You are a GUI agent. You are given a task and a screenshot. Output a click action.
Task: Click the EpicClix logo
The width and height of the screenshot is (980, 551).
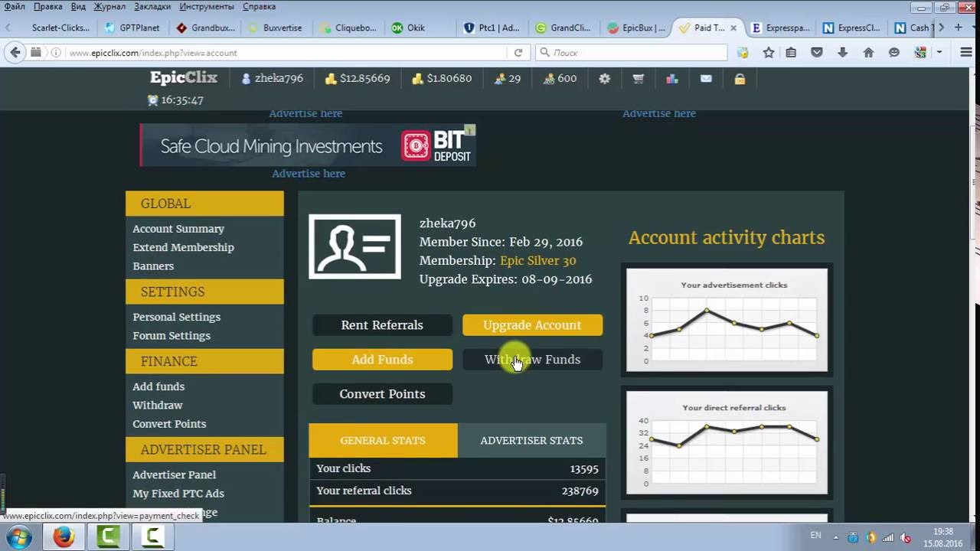coord(184,77)
